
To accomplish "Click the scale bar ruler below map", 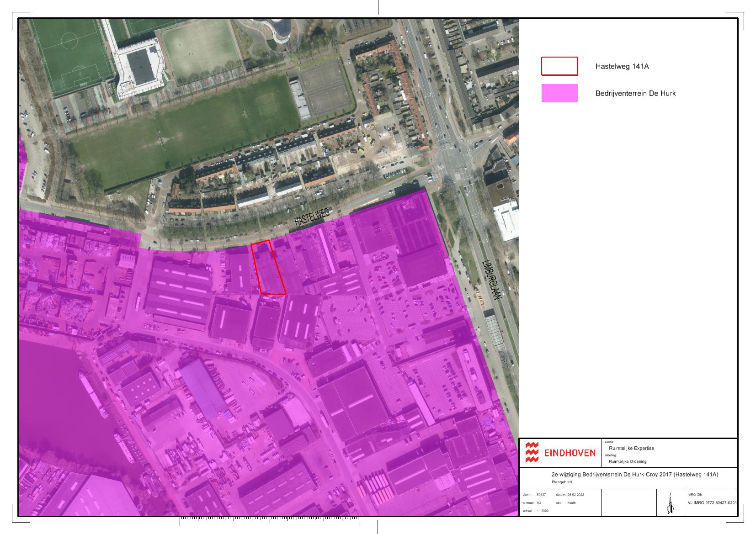I will tap(270, 521).
